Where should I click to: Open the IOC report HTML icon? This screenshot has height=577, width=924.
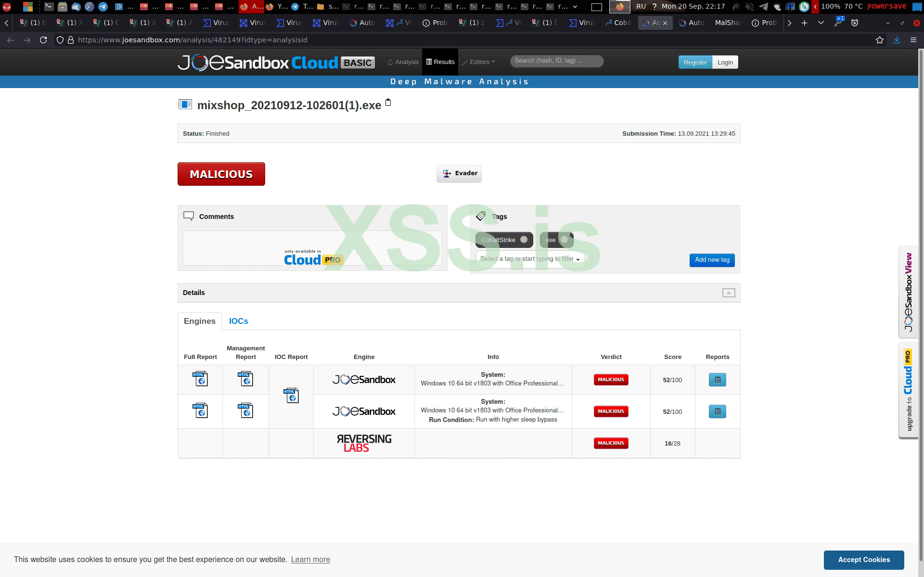[x=291, y=396]
